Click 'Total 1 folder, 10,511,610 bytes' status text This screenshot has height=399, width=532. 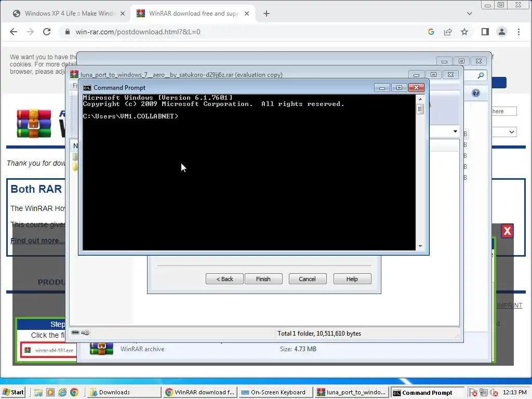320,334
